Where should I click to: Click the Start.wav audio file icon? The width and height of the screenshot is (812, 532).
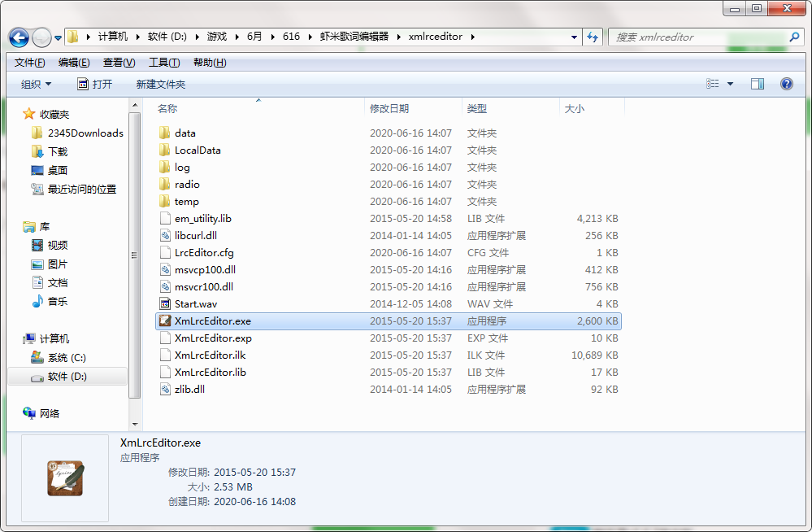pyautogui.click(x=165, y=304)
